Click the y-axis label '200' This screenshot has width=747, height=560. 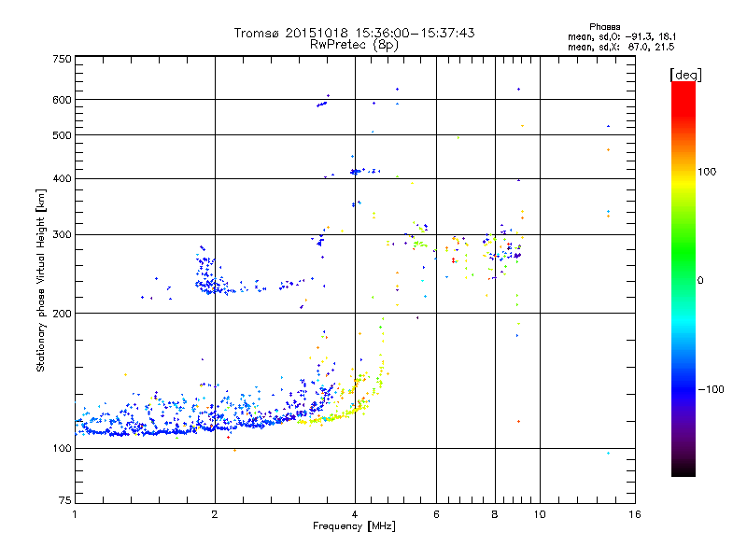click(62, 314)
